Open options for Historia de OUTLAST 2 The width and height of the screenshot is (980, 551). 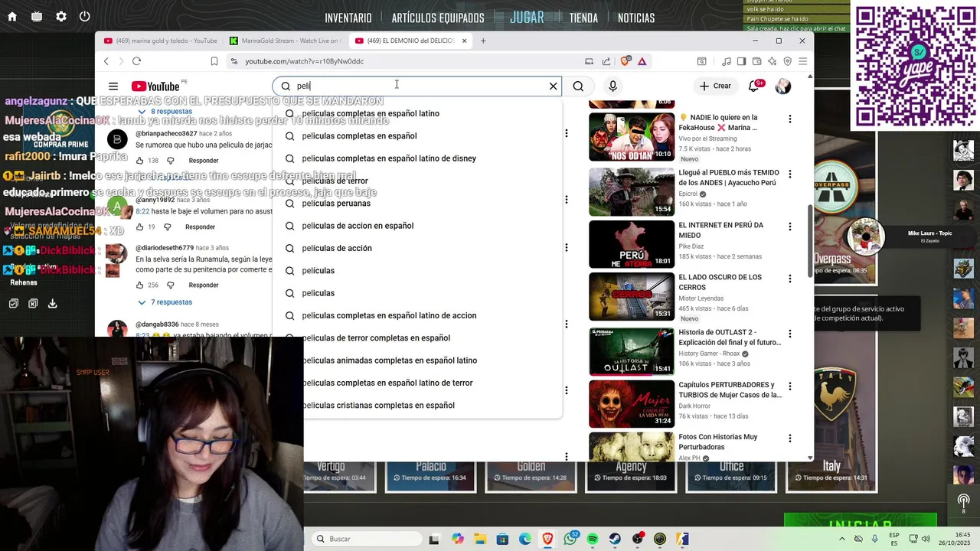[789, 334]
